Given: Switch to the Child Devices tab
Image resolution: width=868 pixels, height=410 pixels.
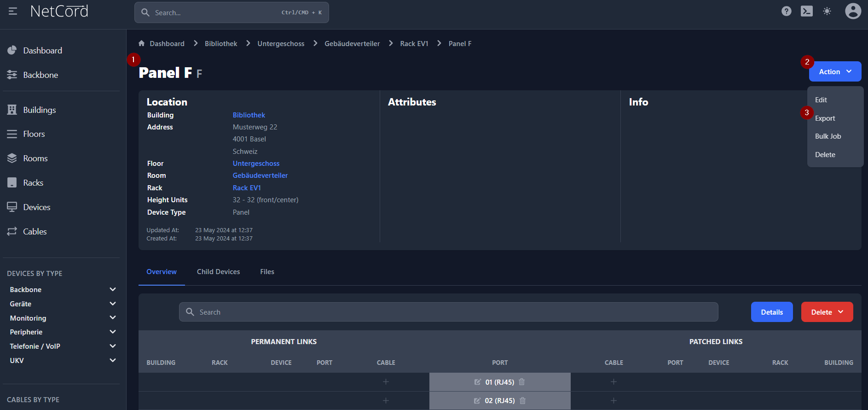Looking at the screenshot, I should [x=218, y=272].
